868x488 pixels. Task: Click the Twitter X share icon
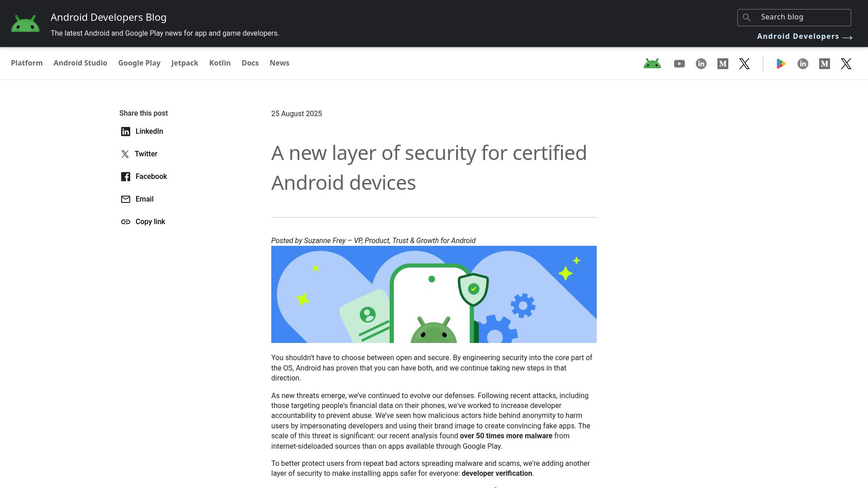pyautogui.click(x=125, y=154)
